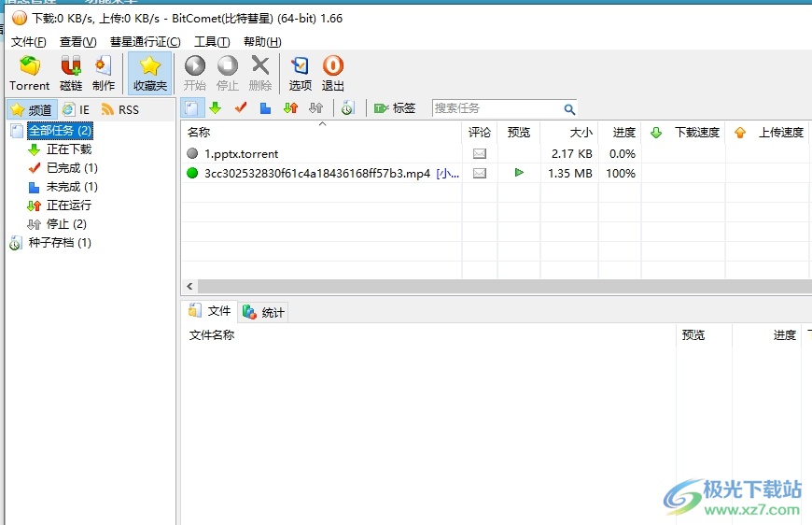Click the 0.0% progress cell

coord(623,154)
